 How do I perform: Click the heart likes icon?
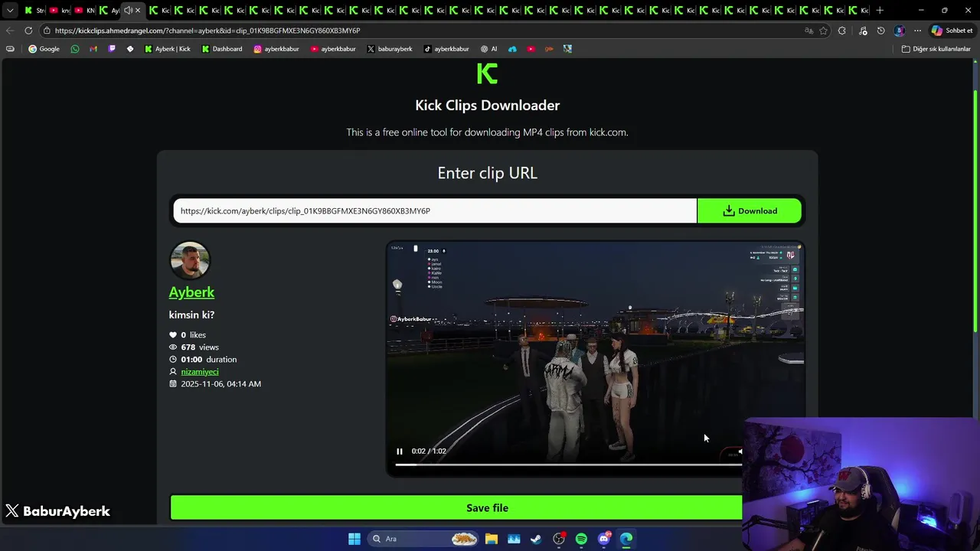173,335
